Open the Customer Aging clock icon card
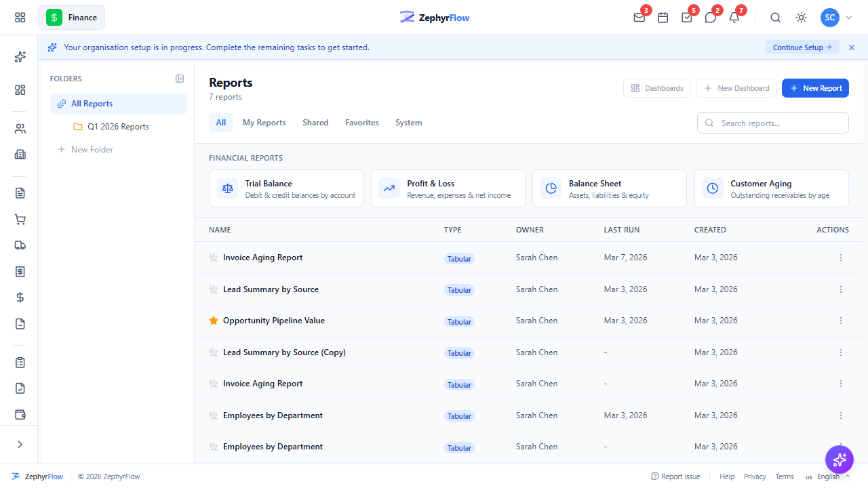Image resolution: width=868 pixels, height=488 pixels. click(x=772, y=188)
